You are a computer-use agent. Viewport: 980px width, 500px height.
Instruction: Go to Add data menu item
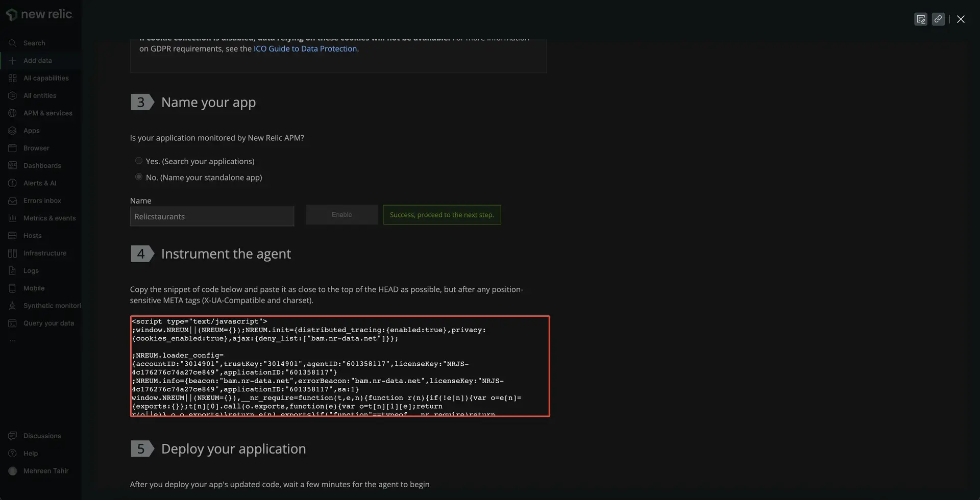pos(38,61)
